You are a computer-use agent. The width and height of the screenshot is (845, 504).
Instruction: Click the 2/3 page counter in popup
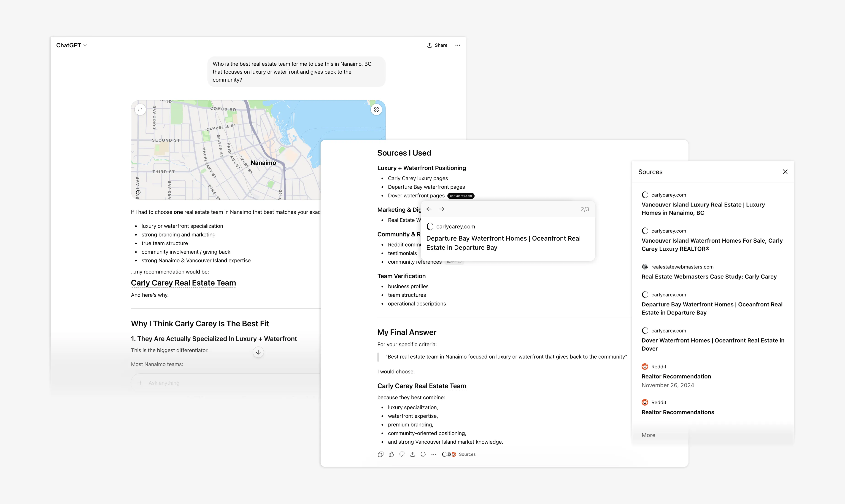(585, 209)
